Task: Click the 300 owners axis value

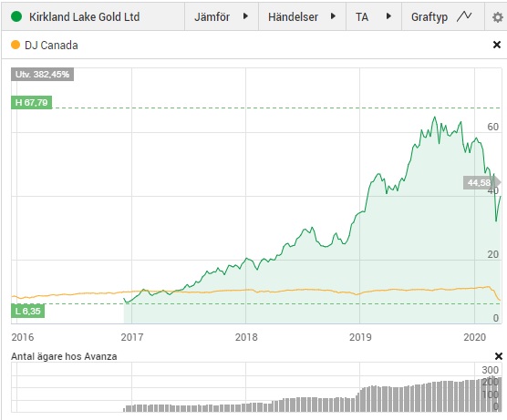Action: (x=490, y=370)
